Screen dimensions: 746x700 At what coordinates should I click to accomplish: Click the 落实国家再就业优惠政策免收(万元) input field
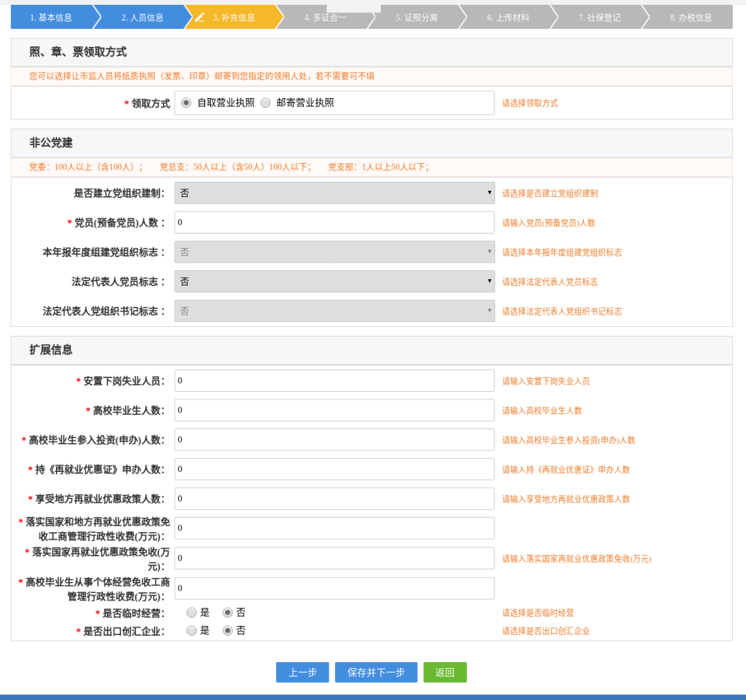[334, 558]
